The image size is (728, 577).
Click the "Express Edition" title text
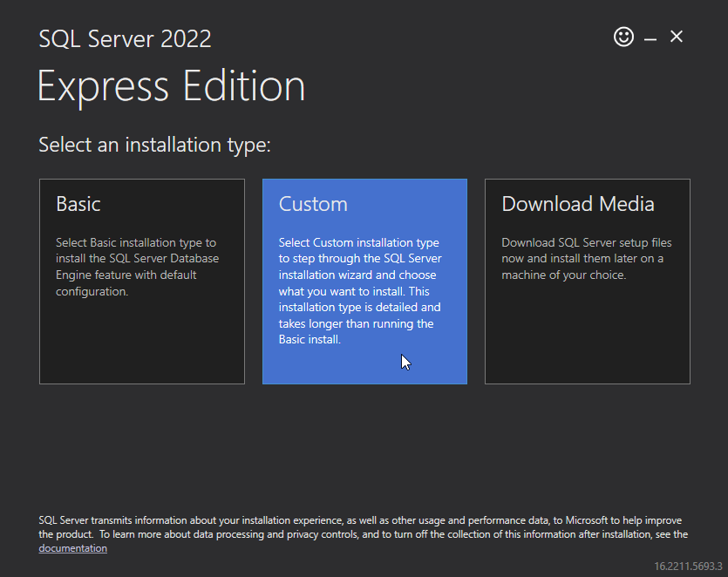(x=172, y=86)
